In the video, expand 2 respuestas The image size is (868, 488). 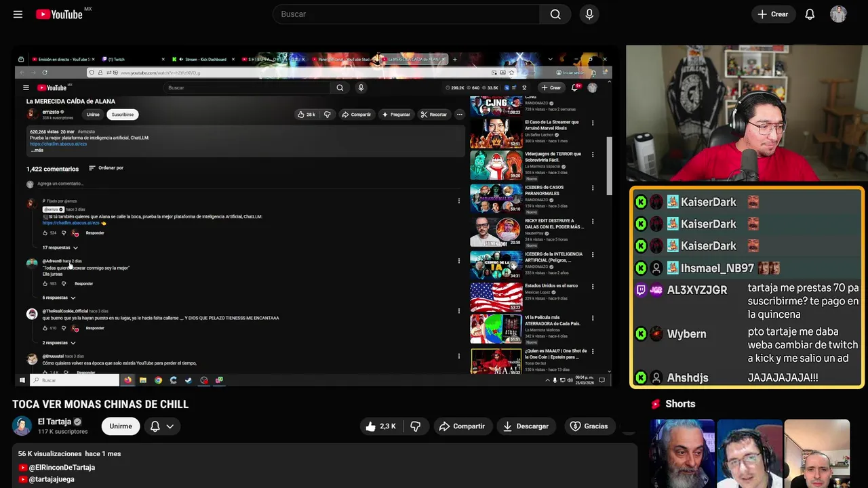[x=58, y=343]
